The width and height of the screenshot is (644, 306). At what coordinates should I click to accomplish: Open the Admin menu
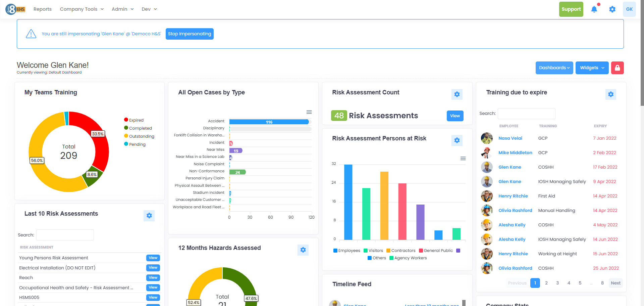(x=123, y=9)
